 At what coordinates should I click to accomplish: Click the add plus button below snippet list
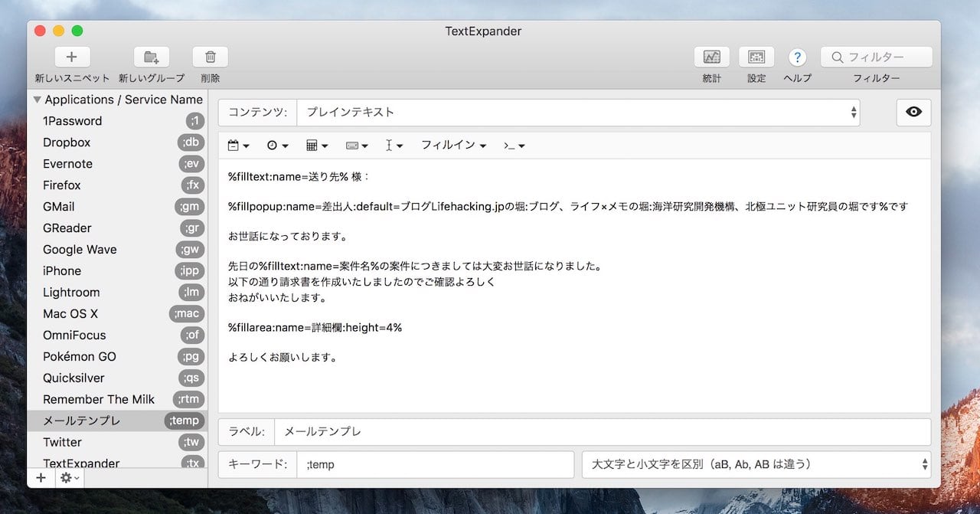pos(41,477)
